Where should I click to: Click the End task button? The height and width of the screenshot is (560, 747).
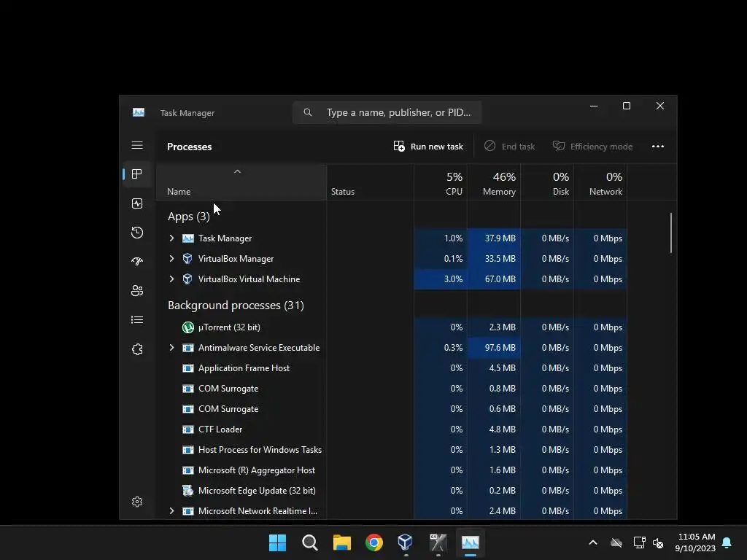pyautogui.click(x=509, y=146)
